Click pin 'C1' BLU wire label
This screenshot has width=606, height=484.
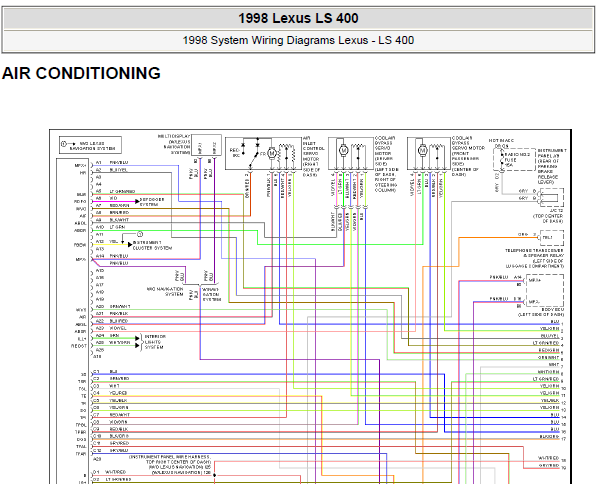point(113,372)
